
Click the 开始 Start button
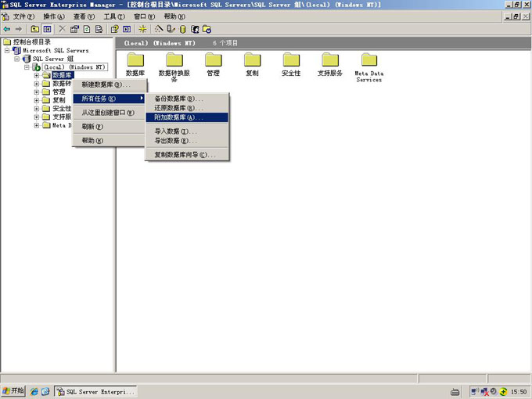(x=13, y=391)
